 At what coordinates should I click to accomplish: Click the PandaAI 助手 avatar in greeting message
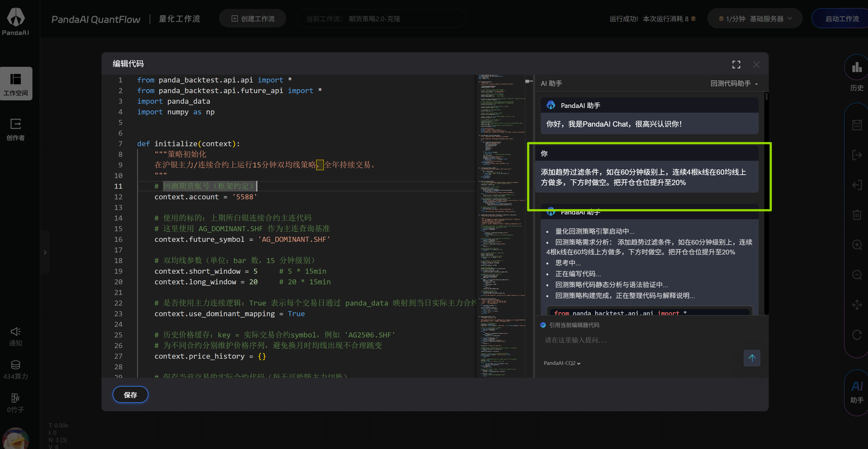(551, 105)
